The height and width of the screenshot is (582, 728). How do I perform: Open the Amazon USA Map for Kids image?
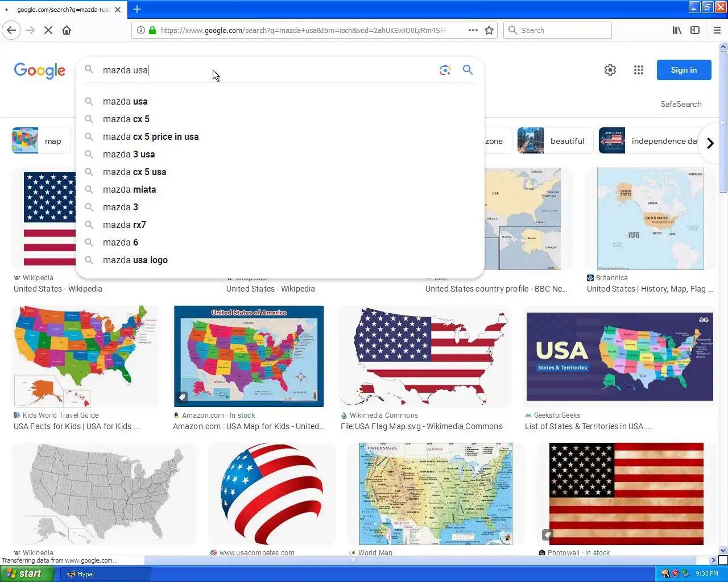coord(249,356)
